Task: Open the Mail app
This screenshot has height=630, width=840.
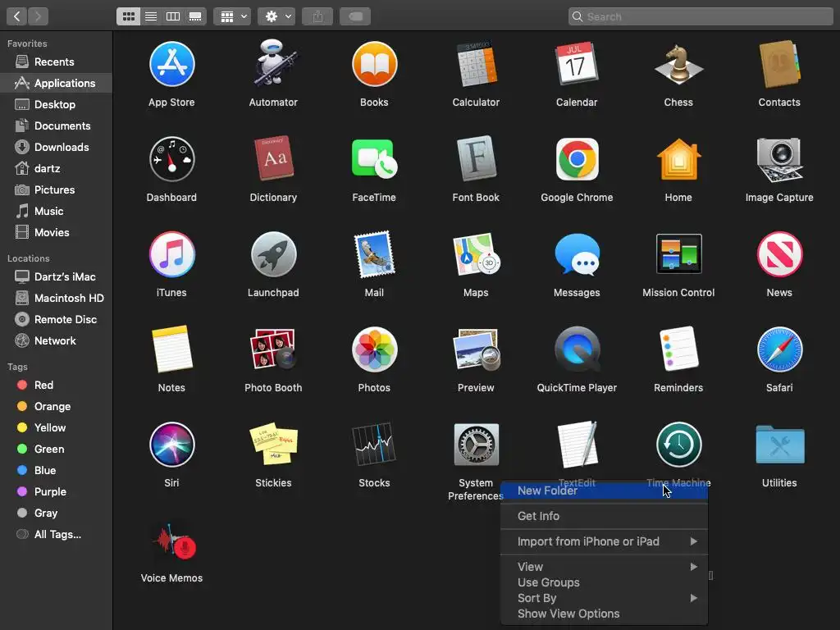Action: point(374,254)
